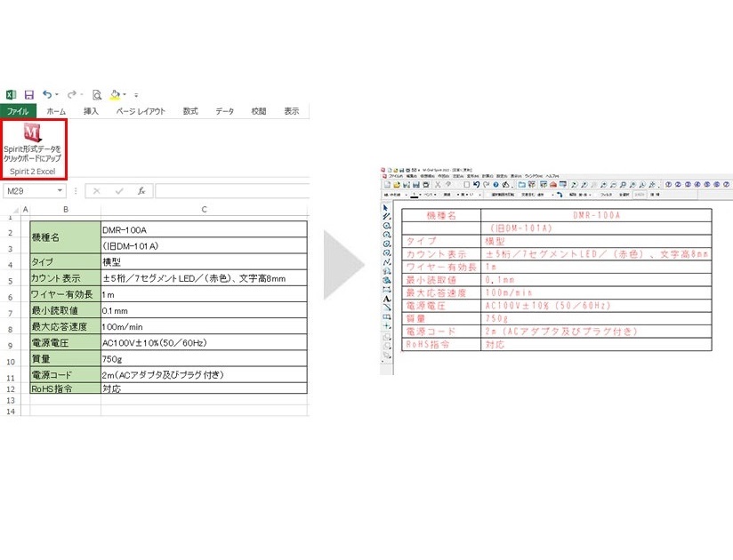Open the customize quick access toolbar dropdown
This screenshot has height=560, width=733.
coord(136,94)
